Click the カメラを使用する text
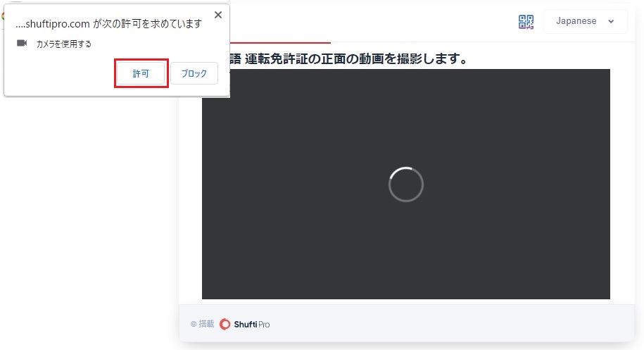 click(x=63, y=44)
